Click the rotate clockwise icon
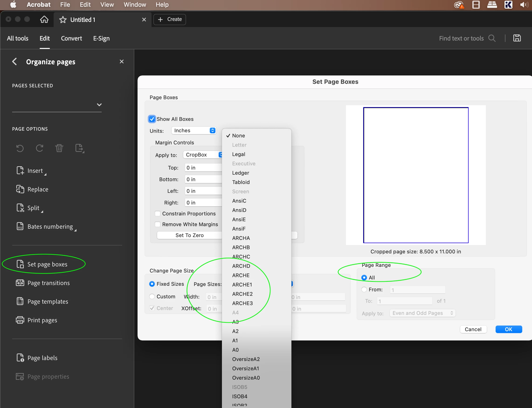Image resolution: width=532 pixels, height=408 pixels. pos(39,148)
